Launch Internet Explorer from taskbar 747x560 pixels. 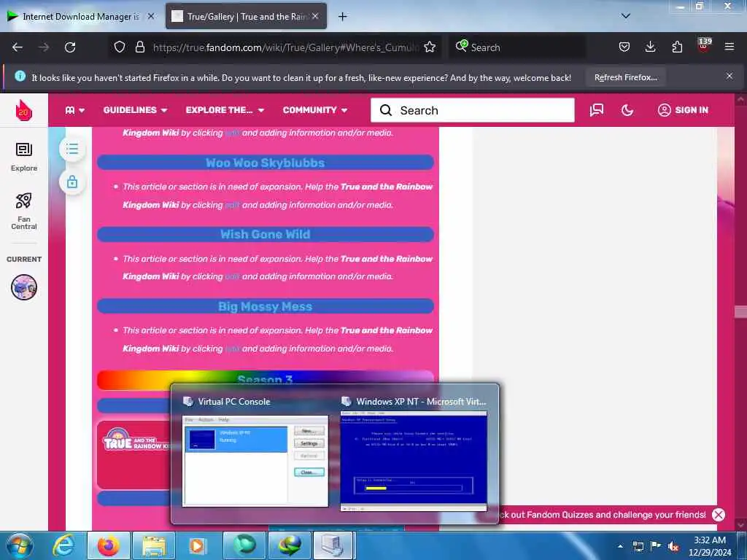(63, 545)
